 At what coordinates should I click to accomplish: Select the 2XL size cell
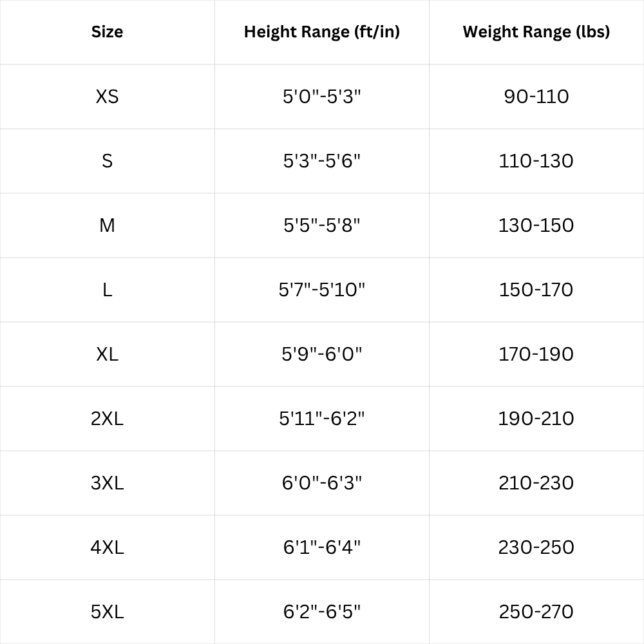(x=107, y=419)
